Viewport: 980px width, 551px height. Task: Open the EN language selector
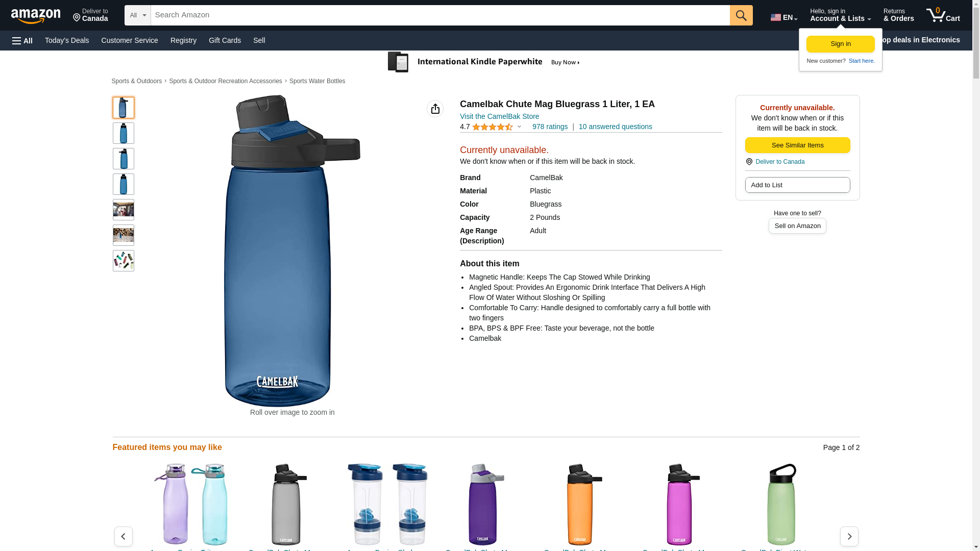pyautogui.click(x=783, y=17)
